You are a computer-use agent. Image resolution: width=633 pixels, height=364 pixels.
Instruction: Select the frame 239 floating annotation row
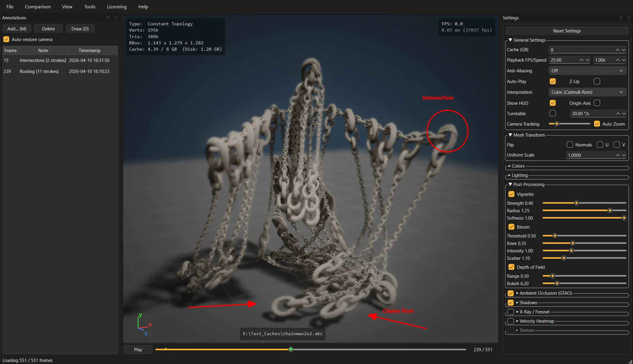point(57,71)
